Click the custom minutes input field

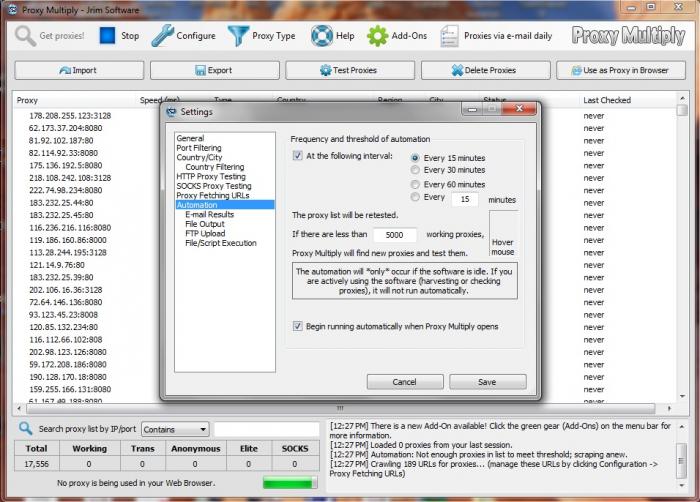[464, 199]
